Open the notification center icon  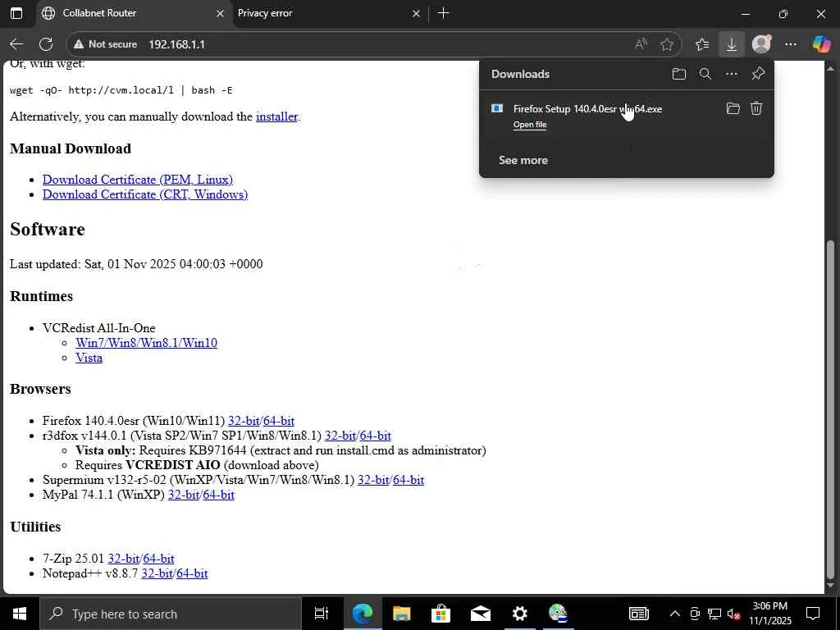pyautogui.click(x=813, y=614)
